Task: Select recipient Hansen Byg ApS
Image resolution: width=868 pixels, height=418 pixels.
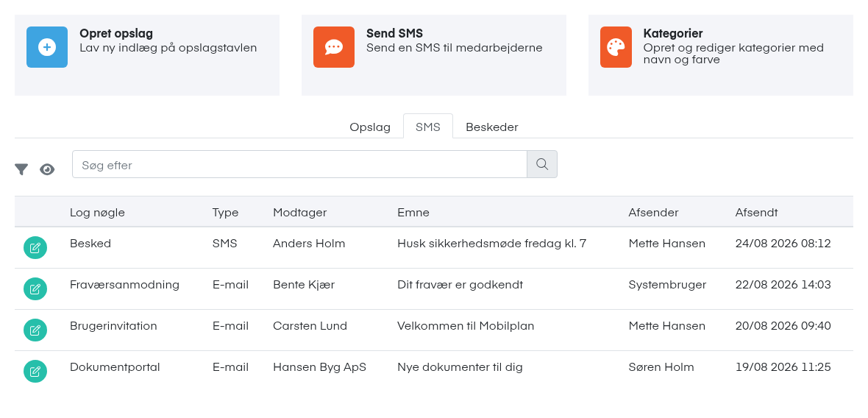Action: [x=319, y=367]
